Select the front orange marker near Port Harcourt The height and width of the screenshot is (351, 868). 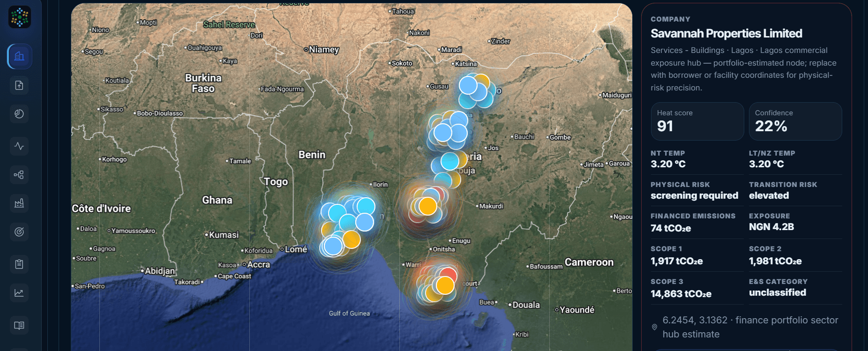(x=445, y=285)
